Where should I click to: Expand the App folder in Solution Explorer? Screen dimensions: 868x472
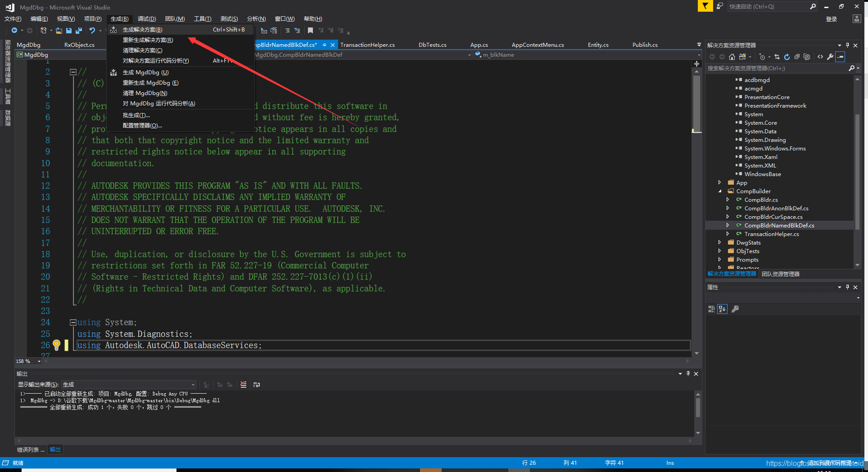click(x=719, y=182)
